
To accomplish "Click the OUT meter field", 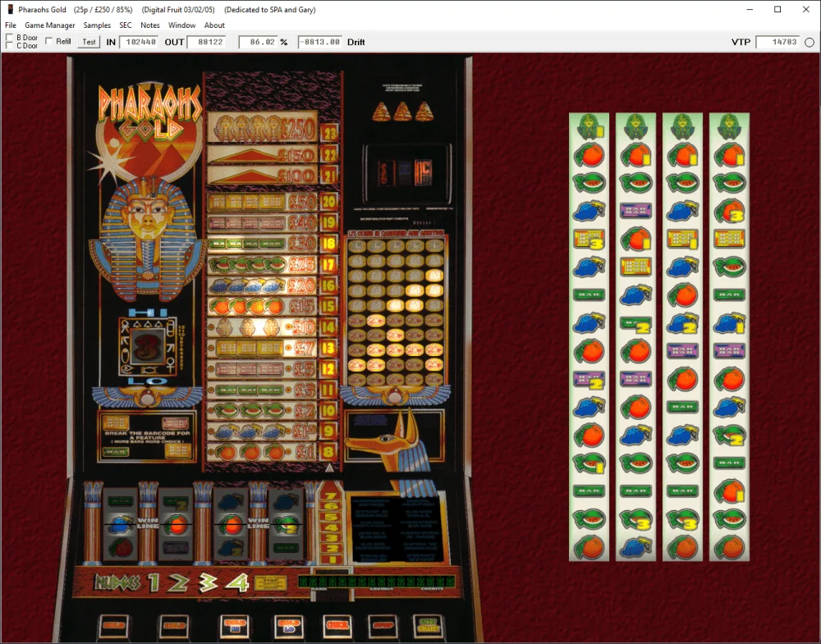I will point(206,42).
